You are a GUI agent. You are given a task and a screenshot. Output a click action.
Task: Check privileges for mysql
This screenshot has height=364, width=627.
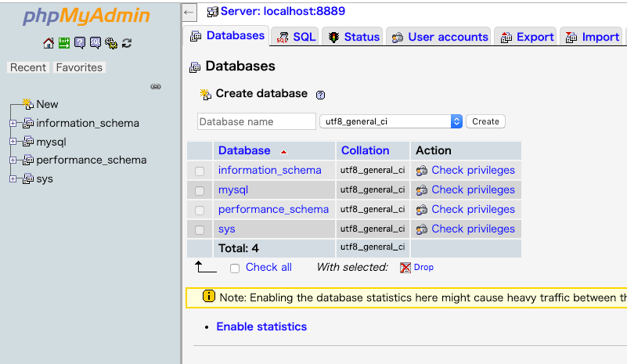point(473,189)
